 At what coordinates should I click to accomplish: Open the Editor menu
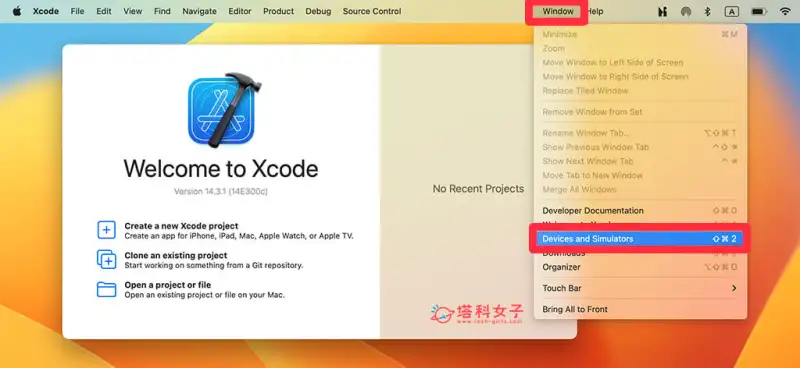point(240,11)
